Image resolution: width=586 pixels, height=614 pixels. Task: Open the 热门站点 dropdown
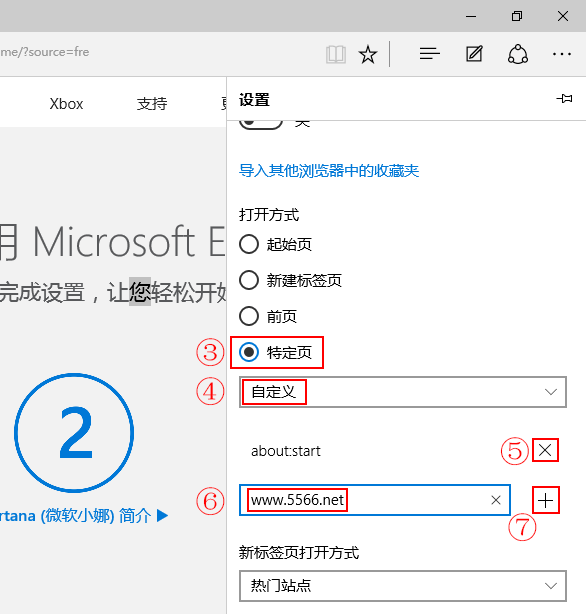pyautogui.click(x=403, y=586)
